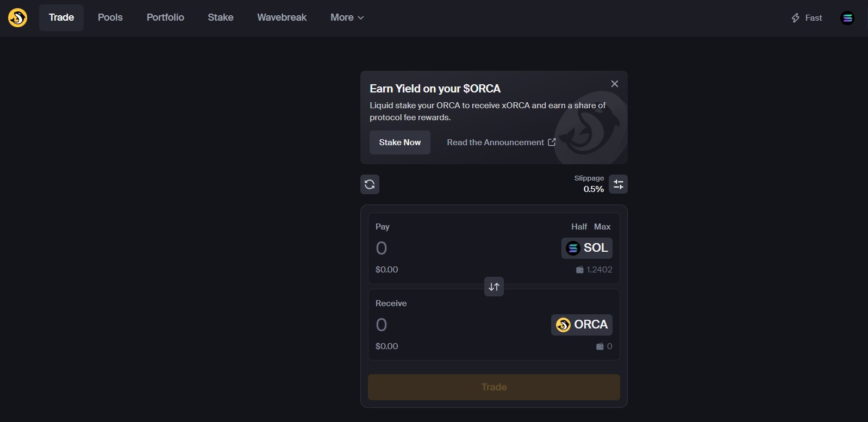Open the connected Solana wallet icon
The width and height of the screenshot is (868, 422).
point(847,17)
